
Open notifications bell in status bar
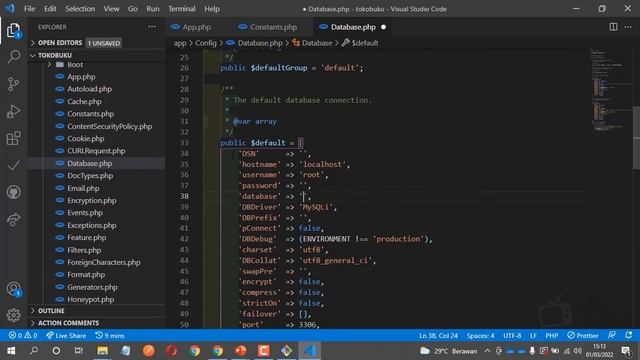pyautogui.click(x=629, y=336)
